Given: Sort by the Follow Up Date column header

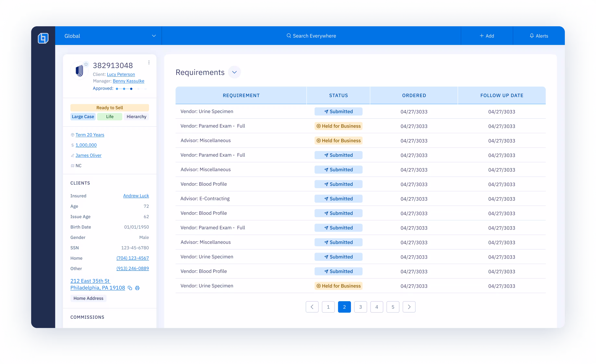Looking at the screenshot, I should (x=502, y=96).
